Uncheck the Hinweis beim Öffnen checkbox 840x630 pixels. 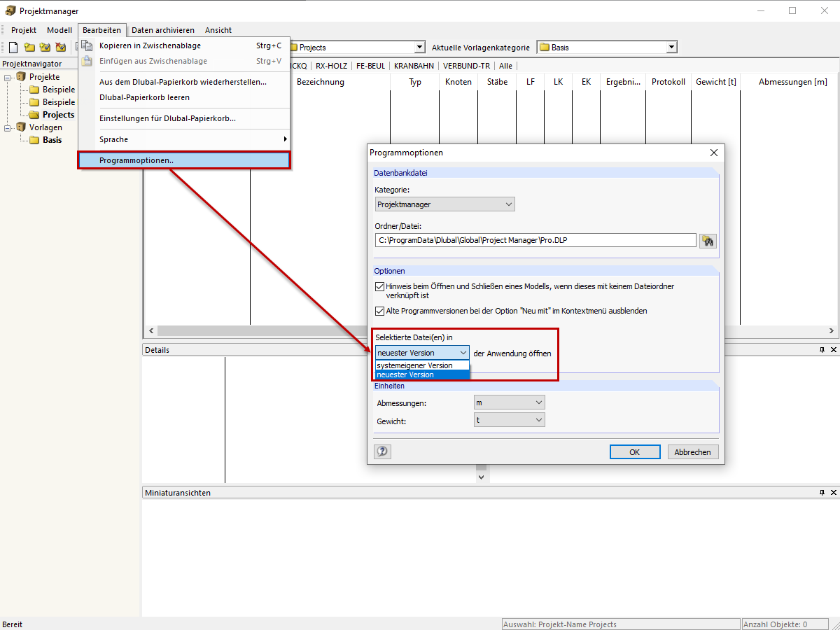coord(379,286)
